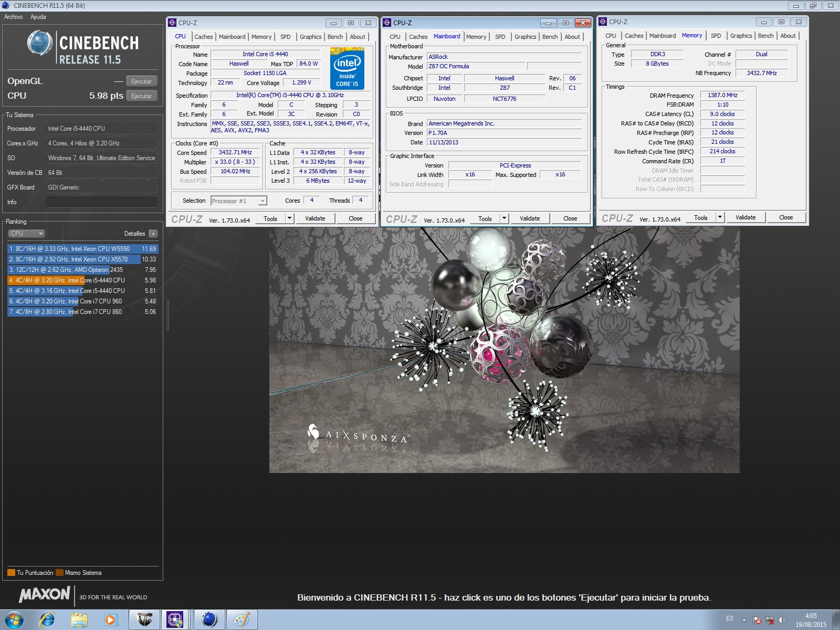Click the network status tray icon
The image size is (840, 630).
pyautogui.click(x=770, y=620)
